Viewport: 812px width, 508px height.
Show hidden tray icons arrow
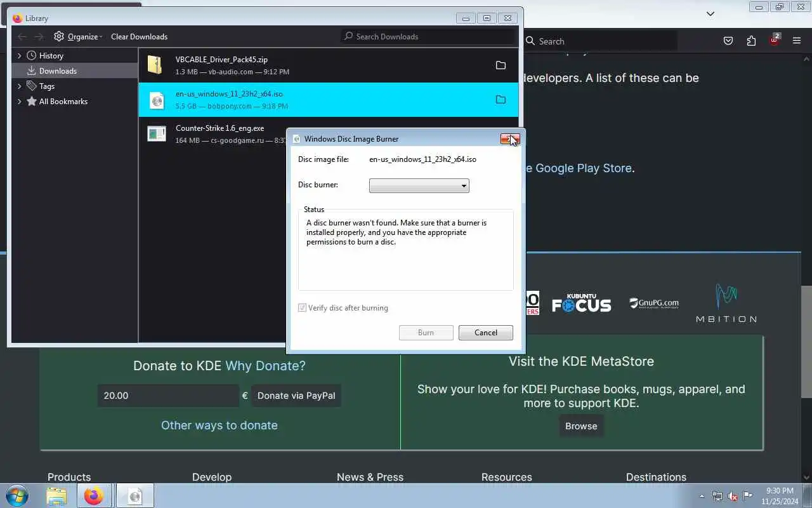(x=702, y=496)
